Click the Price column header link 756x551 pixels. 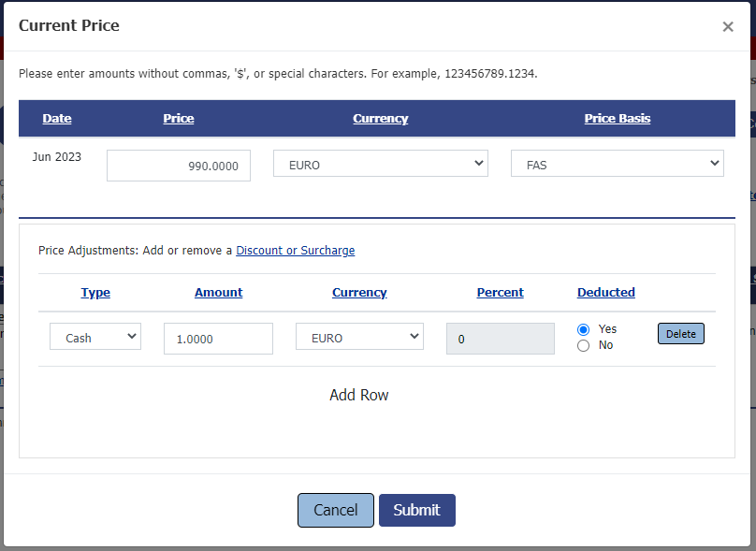tap(179, 119)
